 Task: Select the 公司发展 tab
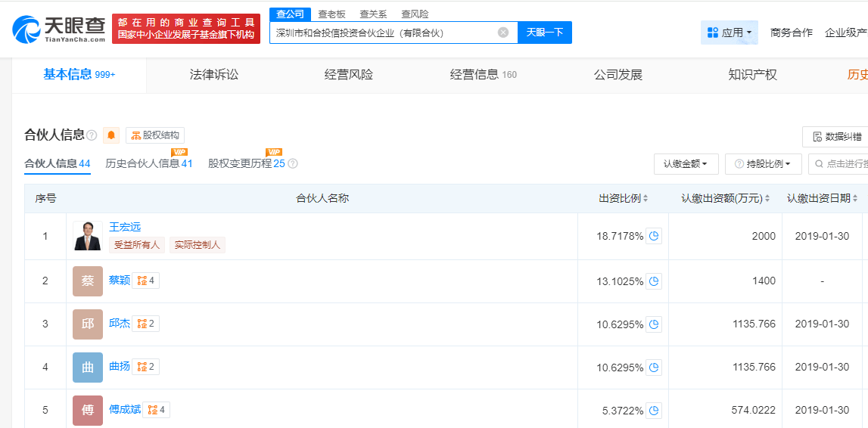(618, 75)
